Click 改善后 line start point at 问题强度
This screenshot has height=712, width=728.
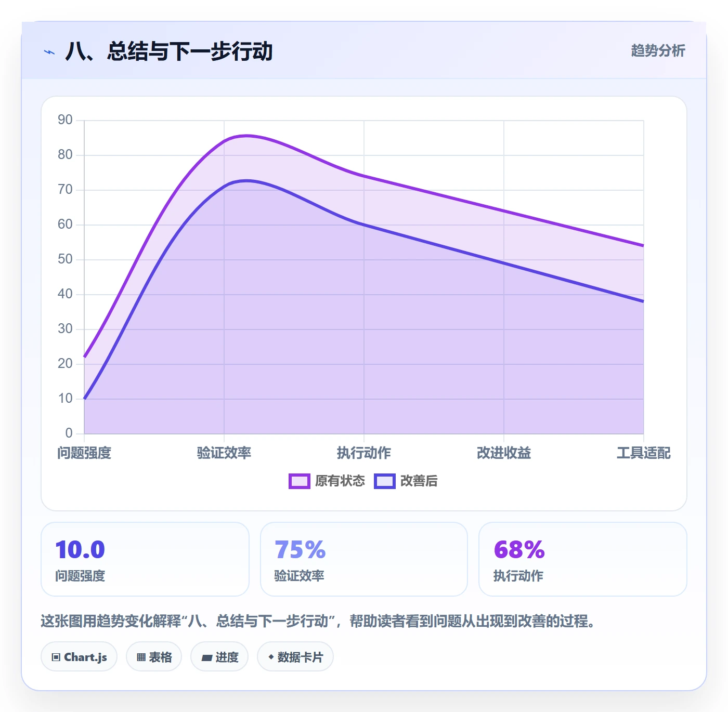pos(85,399)
